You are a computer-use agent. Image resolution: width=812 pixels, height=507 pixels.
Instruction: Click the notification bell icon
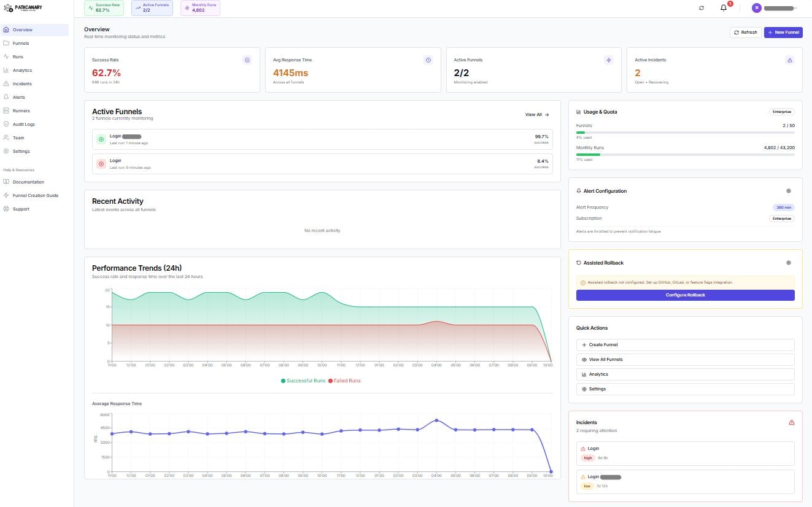click(x=724, y=8)
